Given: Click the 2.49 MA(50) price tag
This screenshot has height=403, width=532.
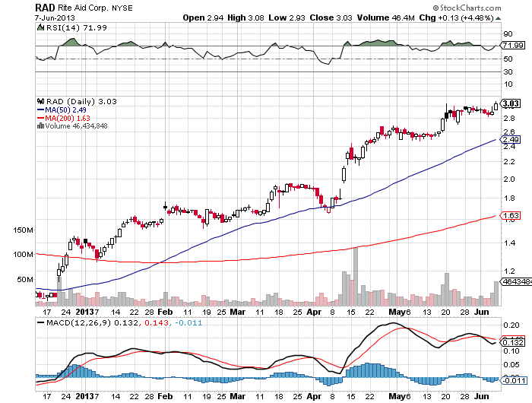Looking at the screenshot, I should [x=511, y=140].
